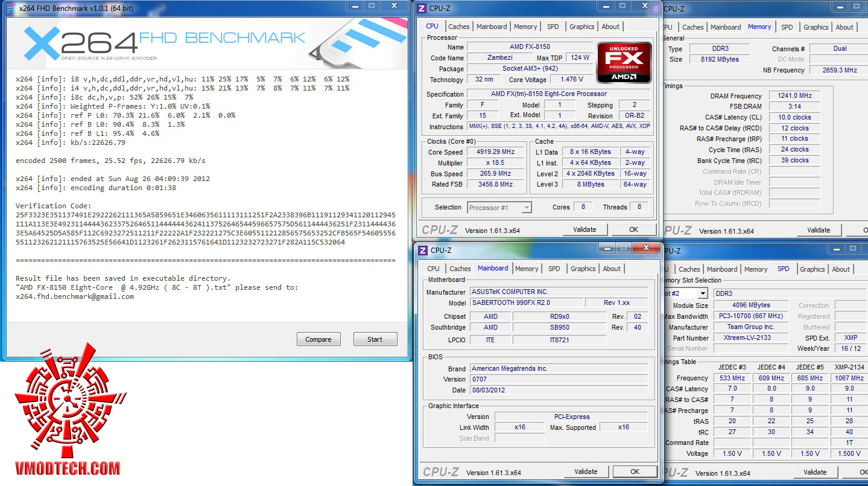
Task: Click the Z icon in the Mainboard-tab CPU-Z title bar
Action: click(x=423, y=251)
